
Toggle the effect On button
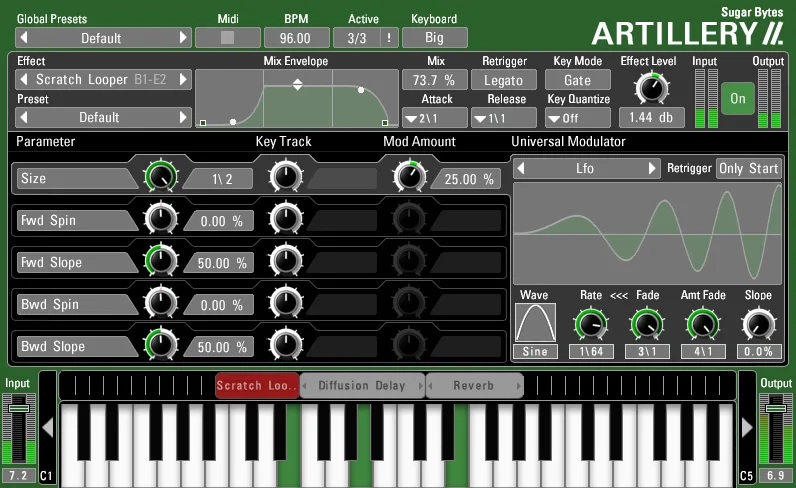[738, 99]
